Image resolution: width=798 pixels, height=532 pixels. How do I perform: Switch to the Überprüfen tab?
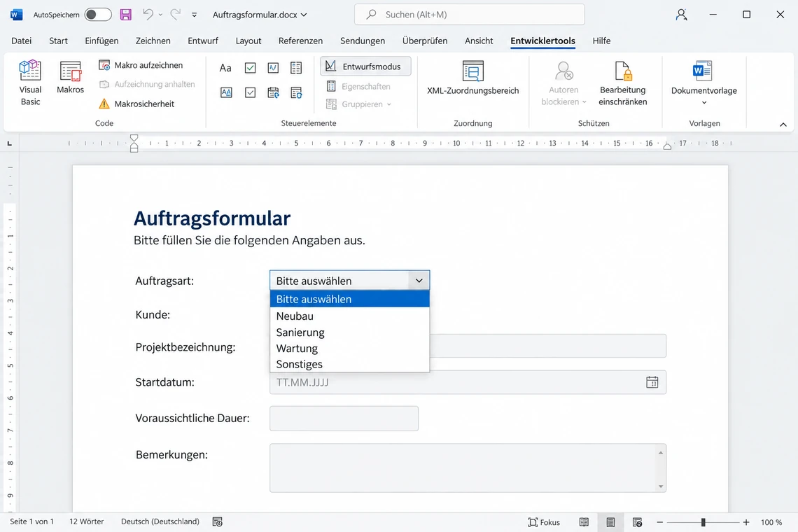pyautogui.click(x=425, y=41)
